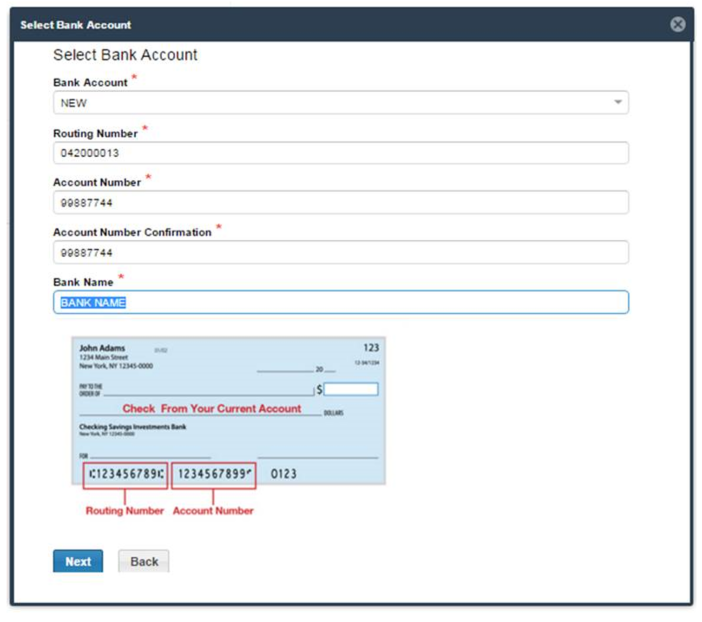Click the routing number red box on check

[x=125, y=474]
